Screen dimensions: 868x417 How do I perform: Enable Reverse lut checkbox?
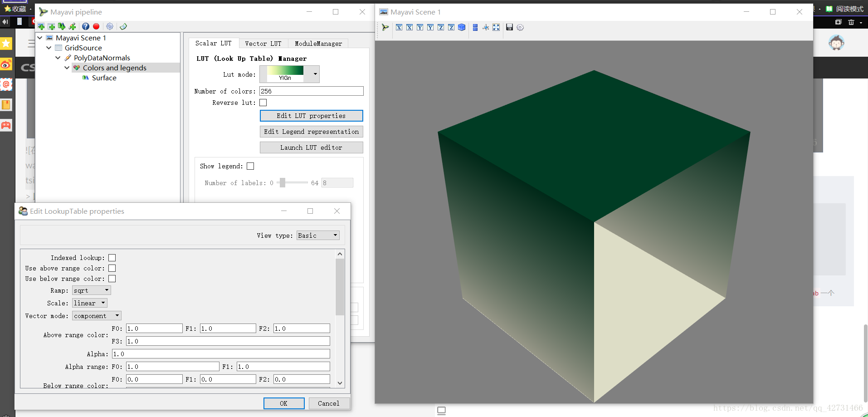click(x=263, y=103)
